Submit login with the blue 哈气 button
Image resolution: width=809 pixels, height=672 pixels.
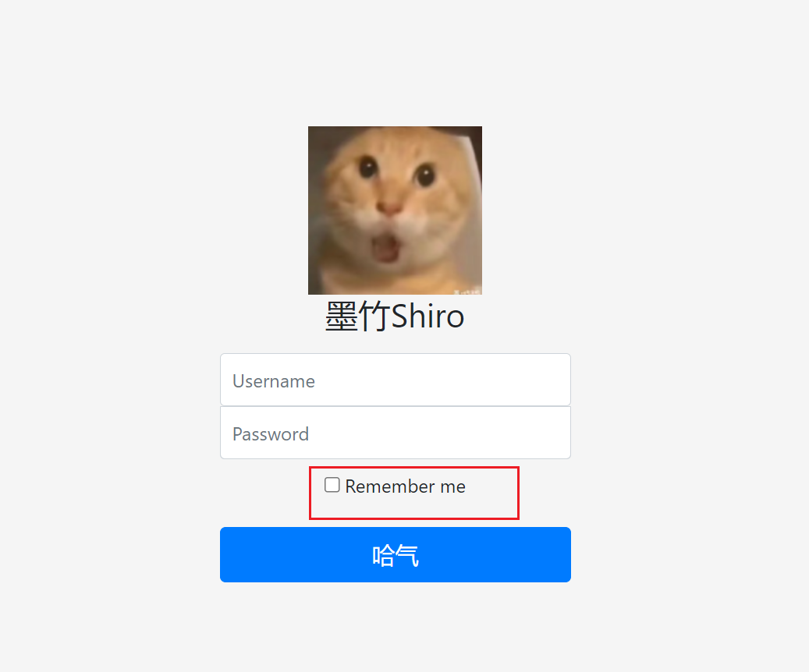[396, 554]
